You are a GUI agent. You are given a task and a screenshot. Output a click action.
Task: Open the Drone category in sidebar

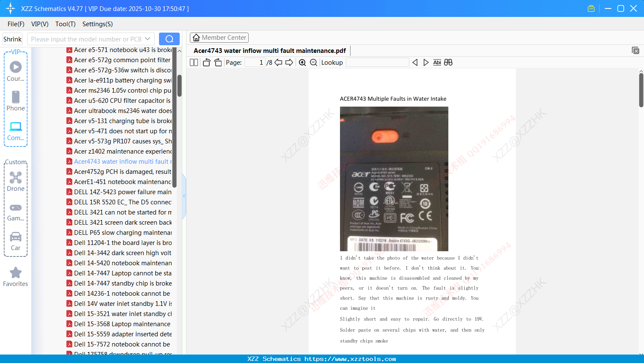pyautogui.click(x=16, y=181)
